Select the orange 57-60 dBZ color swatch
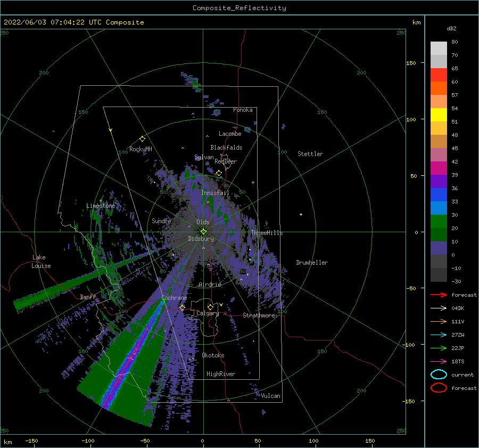Viewport: 479px width, 448px height. pyautogui.click(x=439, y=88)
